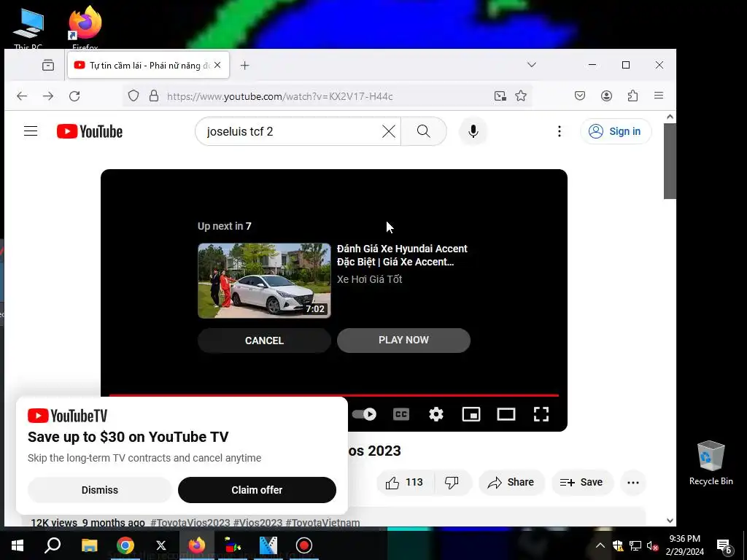View site security padlock info
Screen dimensions: 747x560
pyautogui.click(x=153, y=96)
